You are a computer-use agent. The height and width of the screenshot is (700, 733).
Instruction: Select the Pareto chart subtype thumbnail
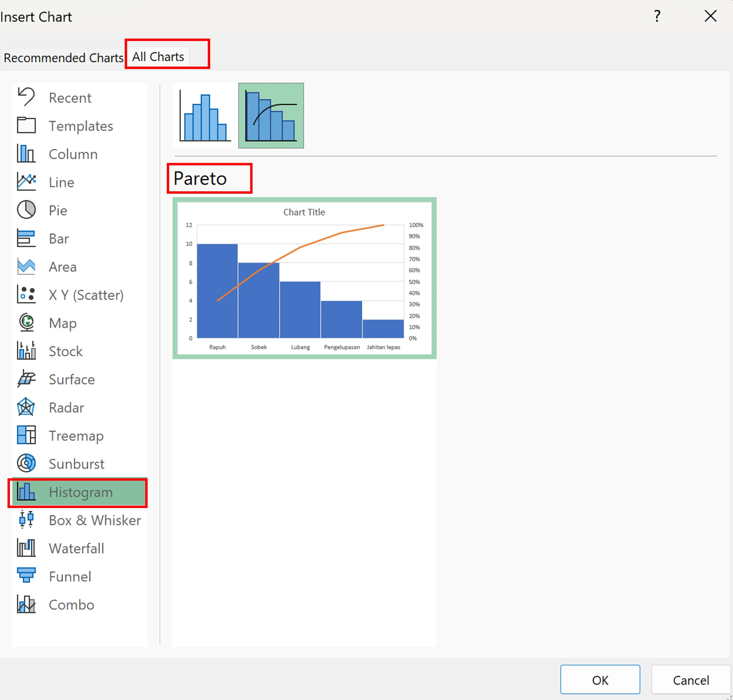click(x=271, y=116)
